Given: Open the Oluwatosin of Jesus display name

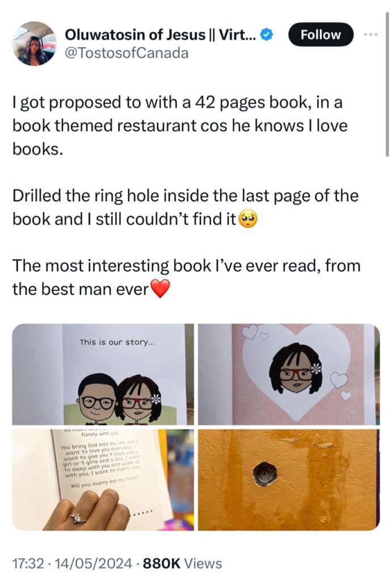Looking at the screenshot, I should pos(160,35).
